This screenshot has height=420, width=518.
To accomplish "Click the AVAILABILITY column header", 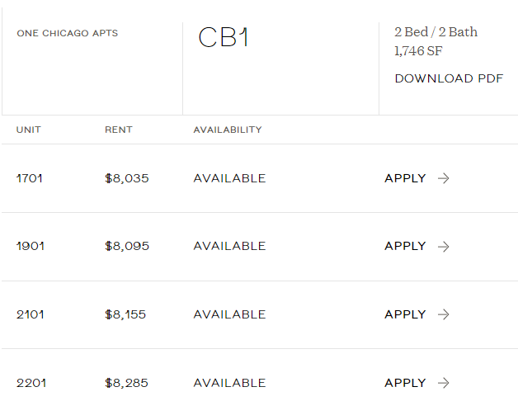I will (x=228, y=130).
